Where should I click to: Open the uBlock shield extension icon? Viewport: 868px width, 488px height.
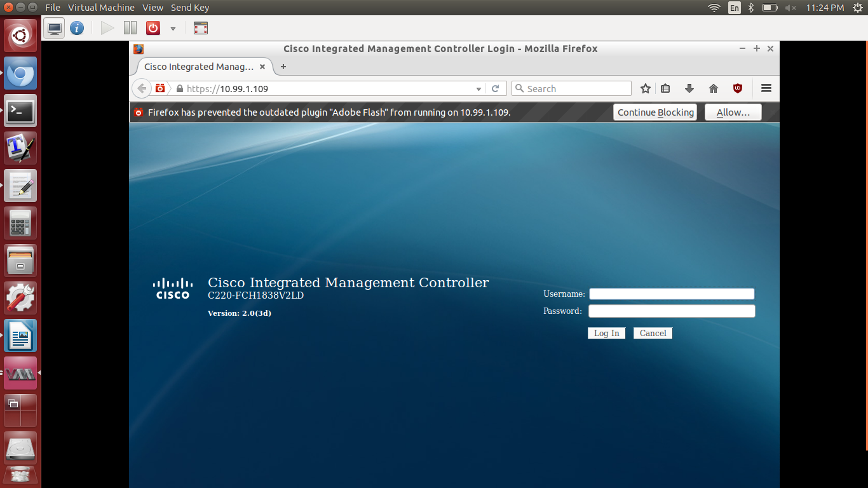(x=738, y=89)
